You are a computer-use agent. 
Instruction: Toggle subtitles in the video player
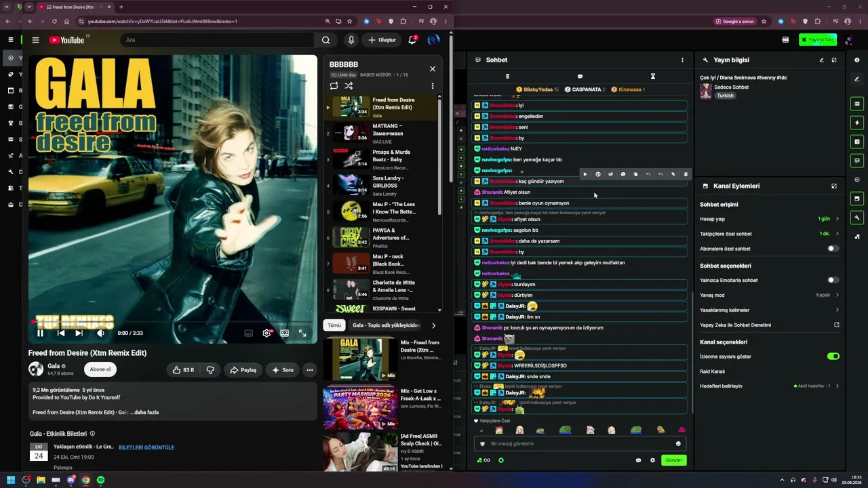coord(249,333)
